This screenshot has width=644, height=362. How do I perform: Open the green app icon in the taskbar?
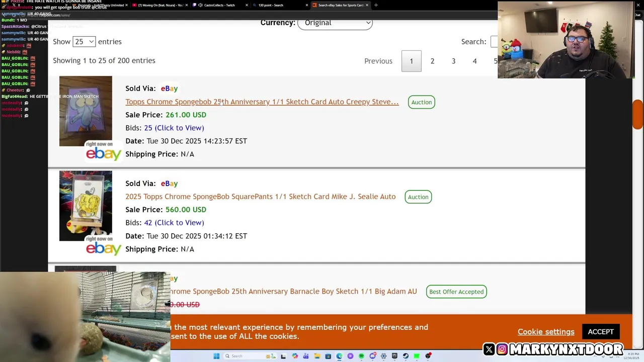(417, 356)
